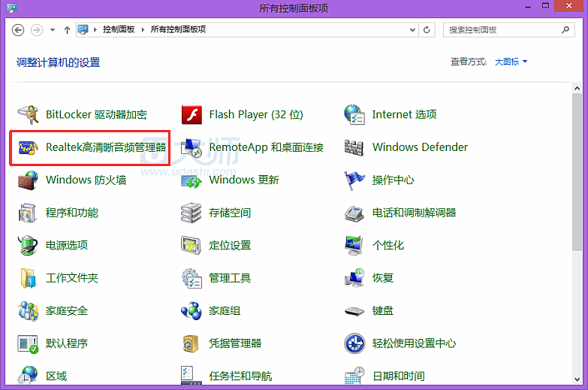Select 所有控制面板项 breadcrumb segment
This screenshot has height=390, width=588.
178,30
